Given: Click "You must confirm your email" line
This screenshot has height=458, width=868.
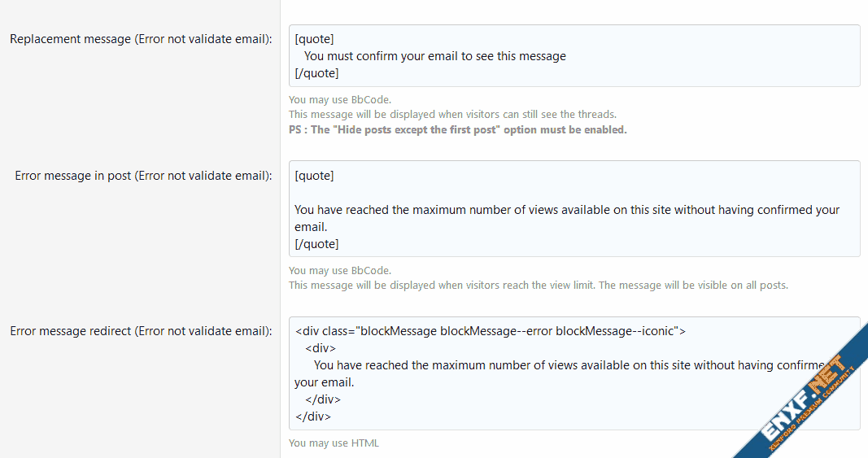Looking at the screenshot, I should [x=434, y=56].
